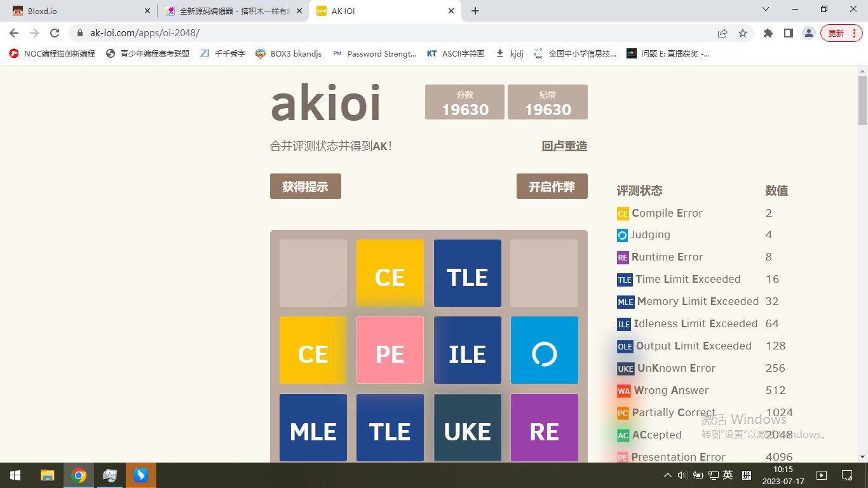Click the ILE tile on the board

pos(468,350)
